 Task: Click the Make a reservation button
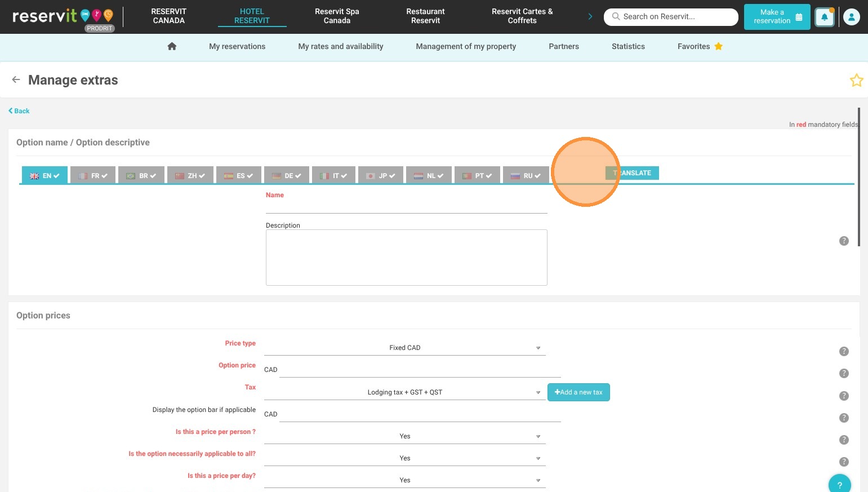(x=777, y=17)
